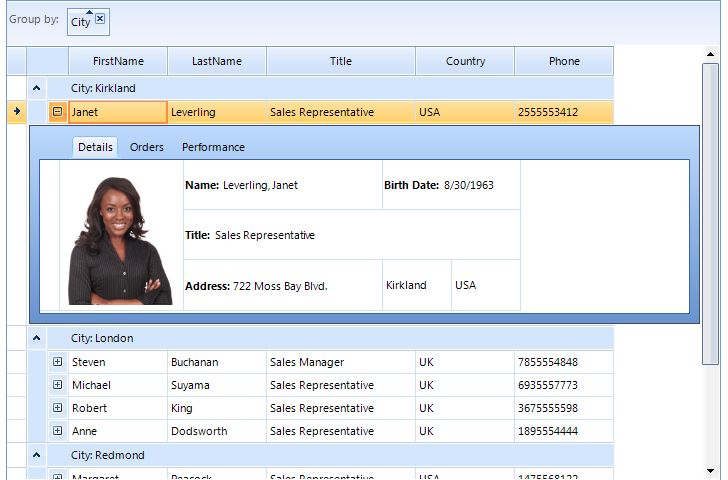
Task: Collapse the City: London group
Action: point(36,338)
